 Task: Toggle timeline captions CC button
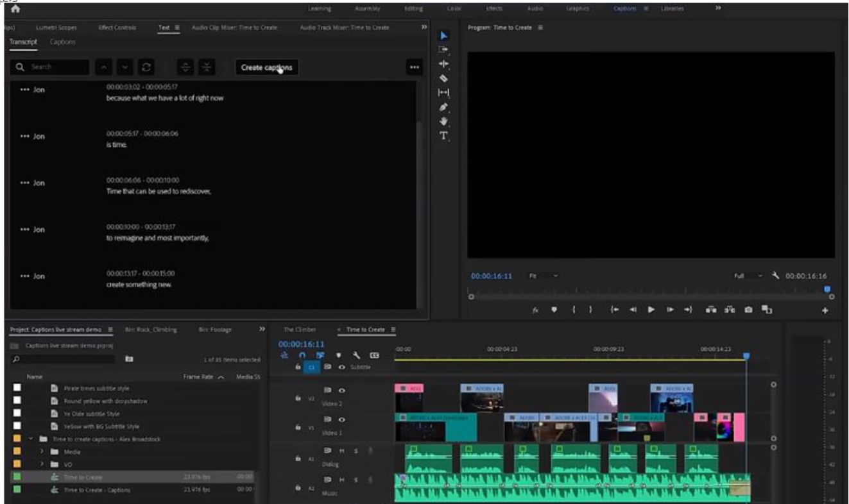[x=374, y=355]
